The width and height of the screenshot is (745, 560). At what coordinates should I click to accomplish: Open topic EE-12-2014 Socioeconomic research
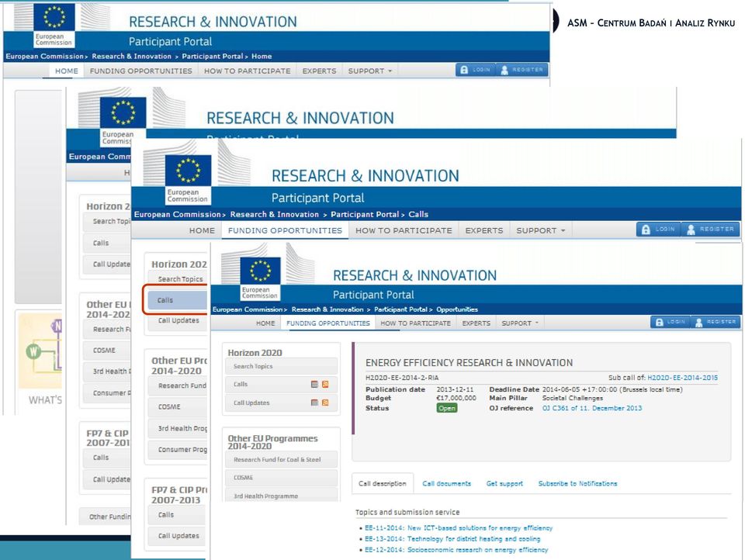(456, 550)
